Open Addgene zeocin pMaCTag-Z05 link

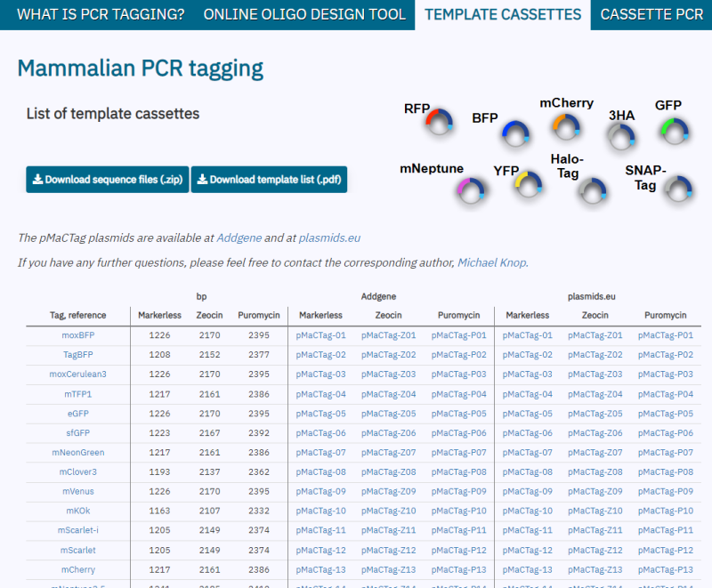388,414
